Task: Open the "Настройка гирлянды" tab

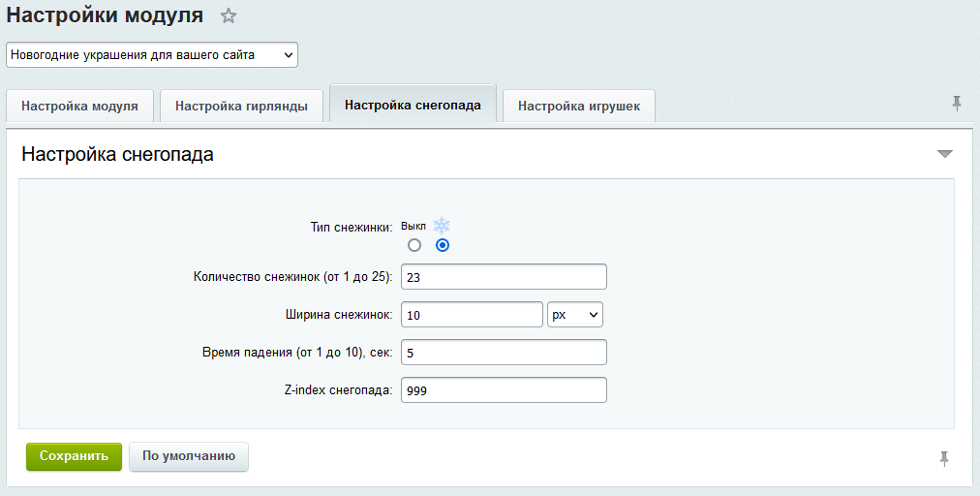Action: pyautogui.click(x=241, y=106)
